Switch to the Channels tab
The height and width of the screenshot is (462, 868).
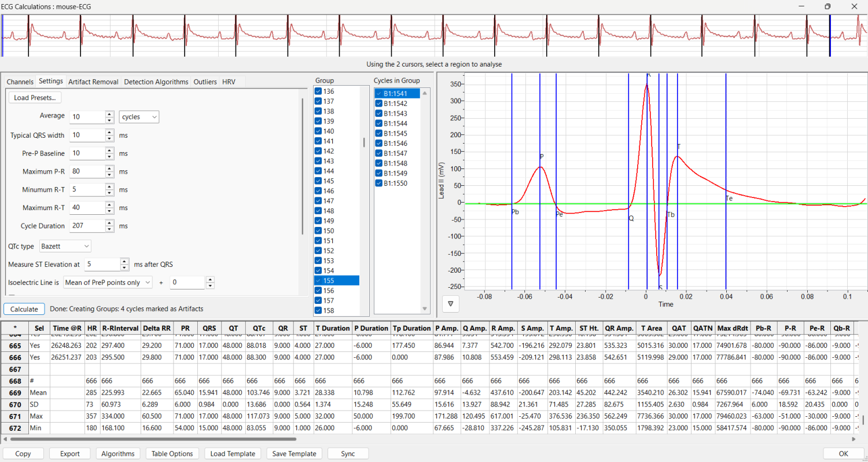[x=20, y=82]
